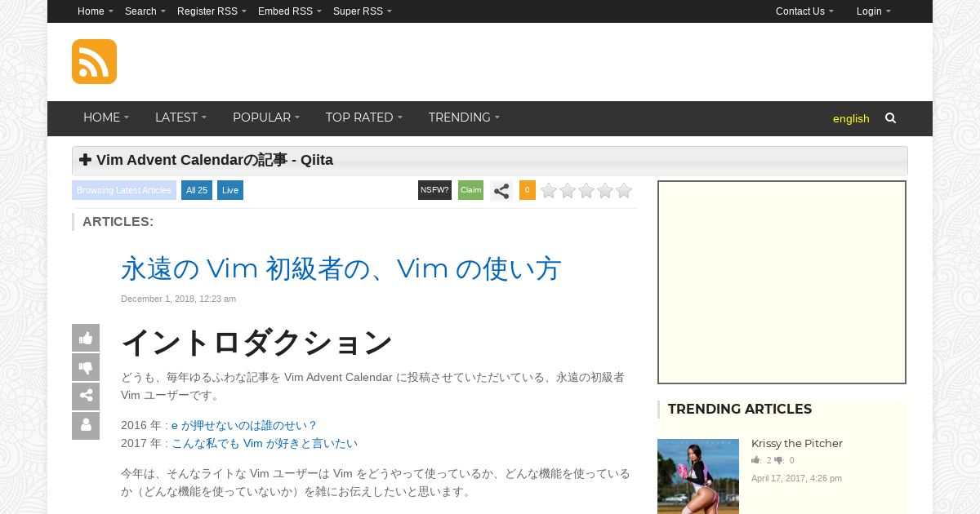Screen dimensions: 980x514
Task: Open the link e が押せないのは誰のせい？
Action: coord(244,425)
